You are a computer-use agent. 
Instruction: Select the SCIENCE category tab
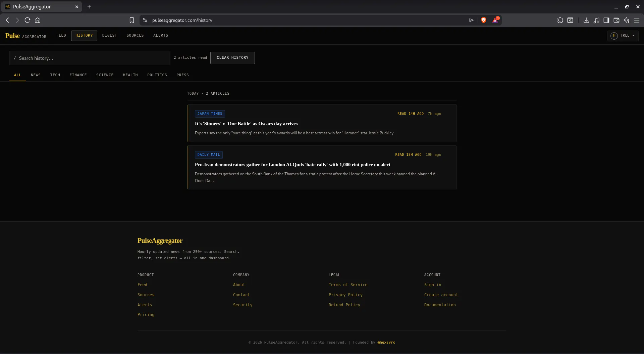(105, 75)
